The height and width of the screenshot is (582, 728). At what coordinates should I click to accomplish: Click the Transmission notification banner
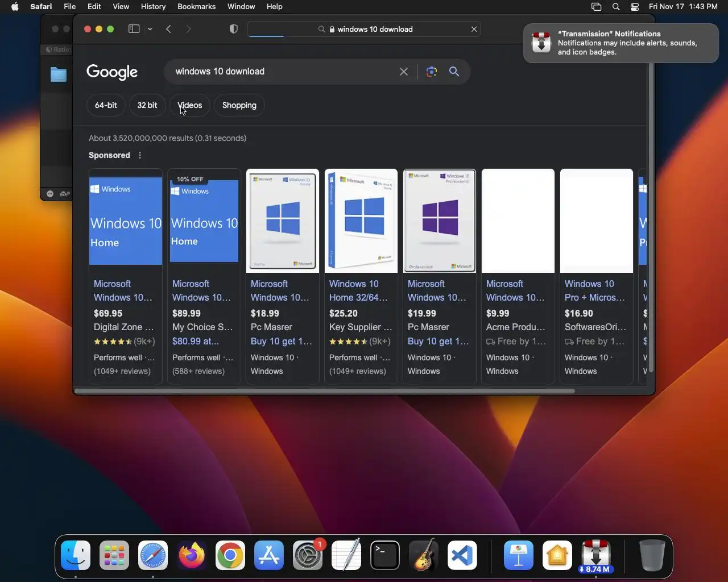(621, 43)
